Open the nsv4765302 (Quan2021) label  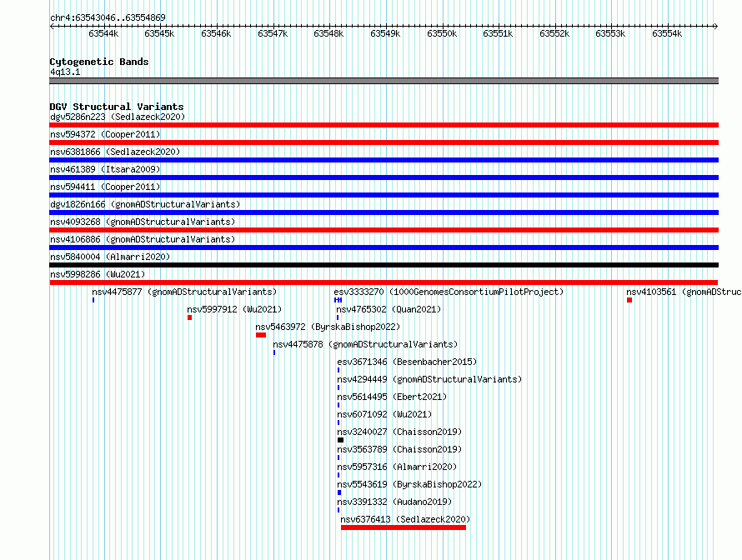coord(389,309)
